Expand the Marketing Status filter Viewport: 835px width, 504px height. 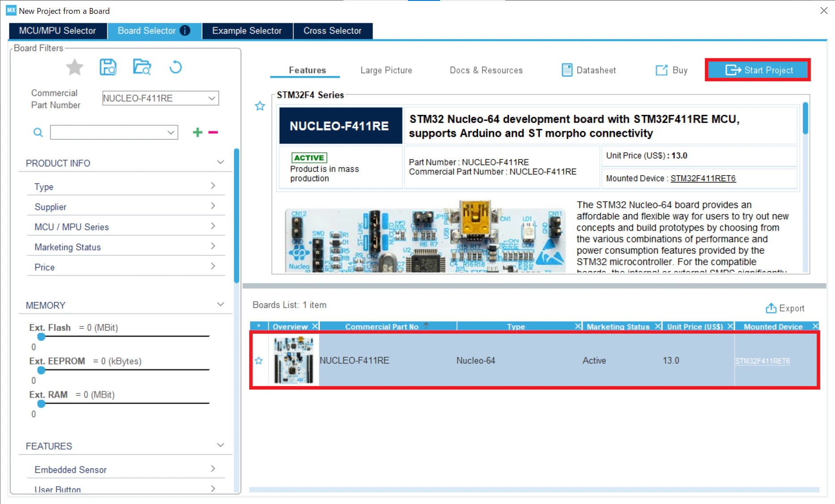click(x=213, y=246)
